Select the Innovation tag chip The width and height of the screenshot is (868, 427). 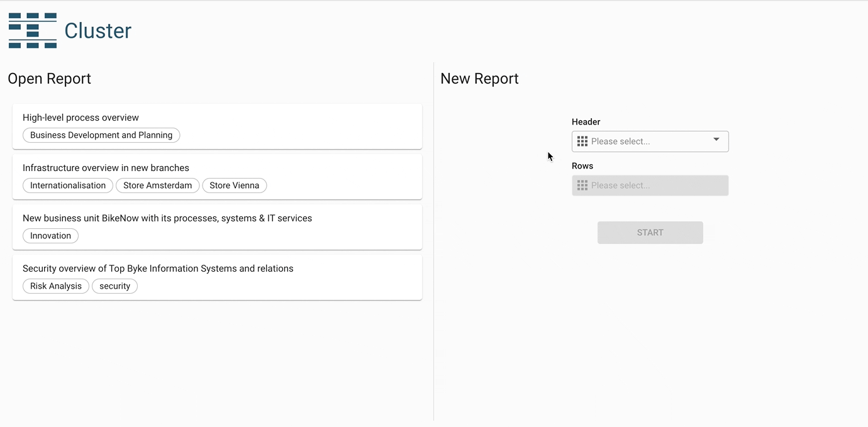pos(50,236)
